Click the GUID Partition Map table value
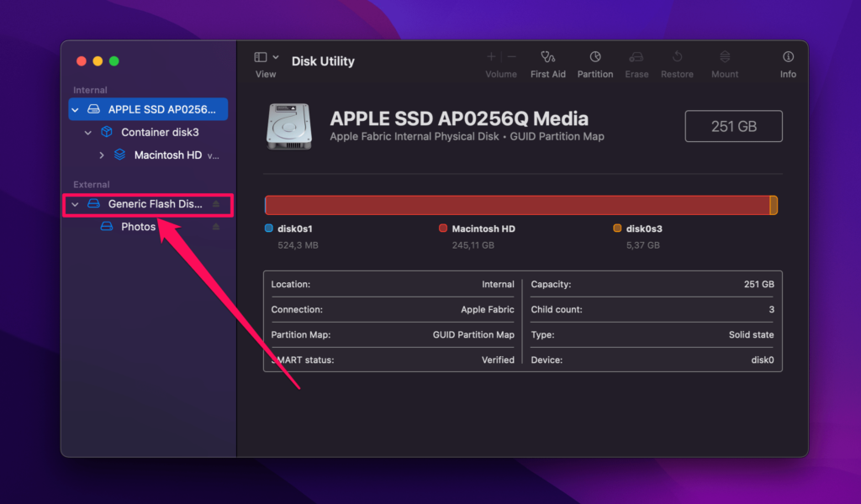The width and height of the screenshot is (861, 504). coord(473,334)
